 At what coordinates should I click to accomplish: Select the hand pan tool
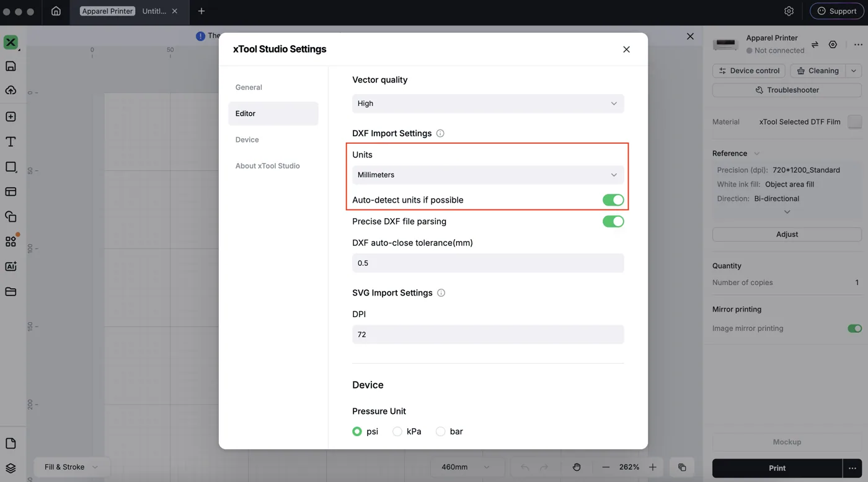[577, 467]
